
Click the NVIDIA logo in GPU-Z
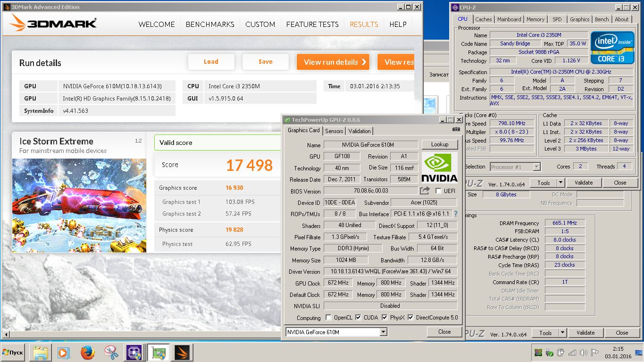[439, 168]
